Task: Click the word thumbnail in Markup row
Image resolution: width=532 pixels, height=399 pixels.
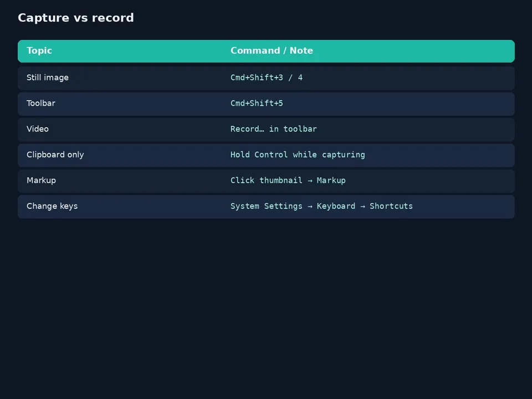Action: pos(280,181)
